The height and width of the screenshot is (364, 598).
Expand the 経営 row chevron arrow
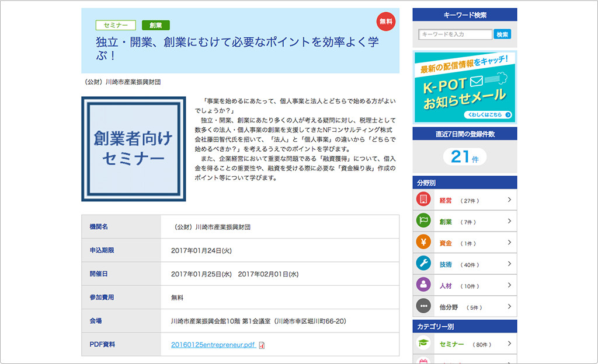(x=509, y=200)
